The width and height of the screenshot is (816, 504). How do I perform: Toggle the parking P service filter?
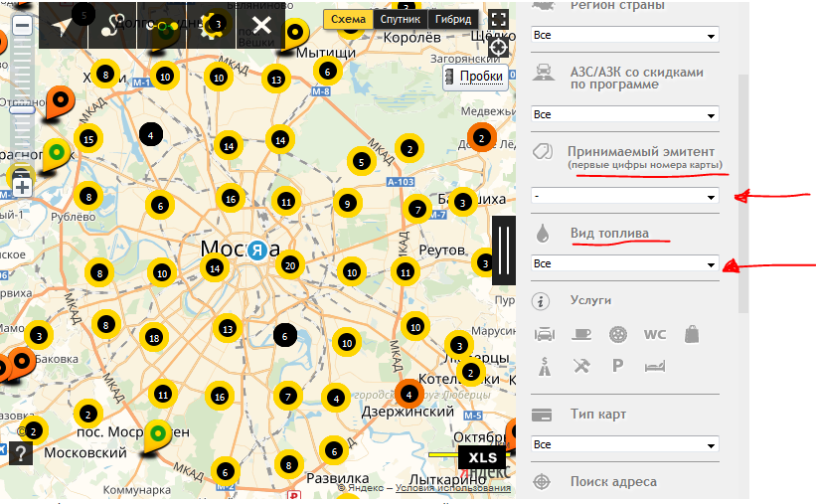618,366
